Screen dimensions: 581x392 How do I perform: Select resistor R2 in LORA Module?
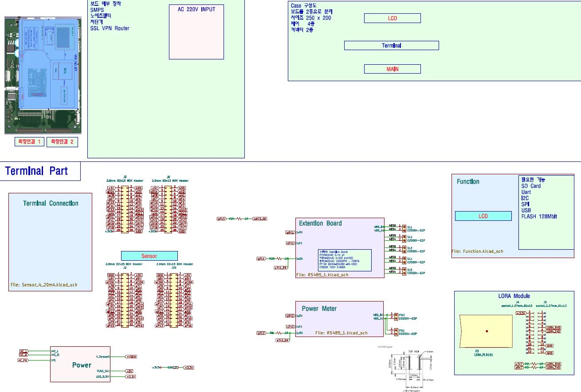pyautogui.click(x=535, y=364)
